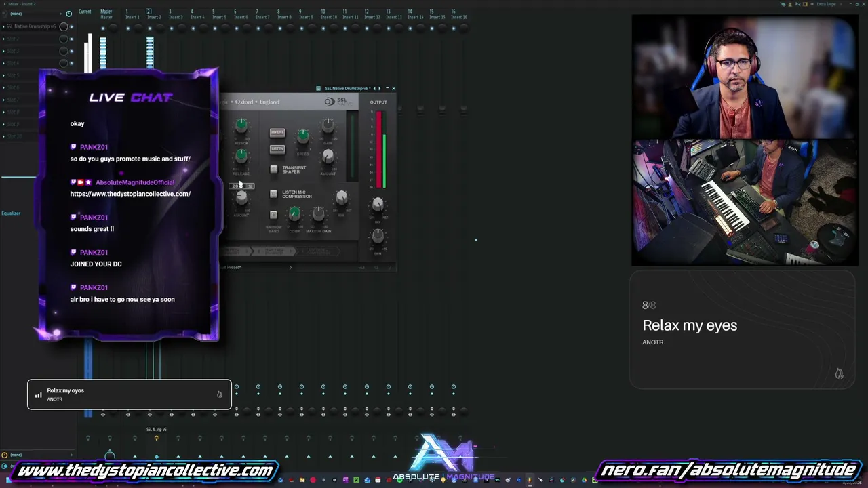Image resolution: width=868 pixels, height=488 pixels.
Task: Click the Release knob in the SSL plugin
Action: pyautogui.click(x=241, y=156)
